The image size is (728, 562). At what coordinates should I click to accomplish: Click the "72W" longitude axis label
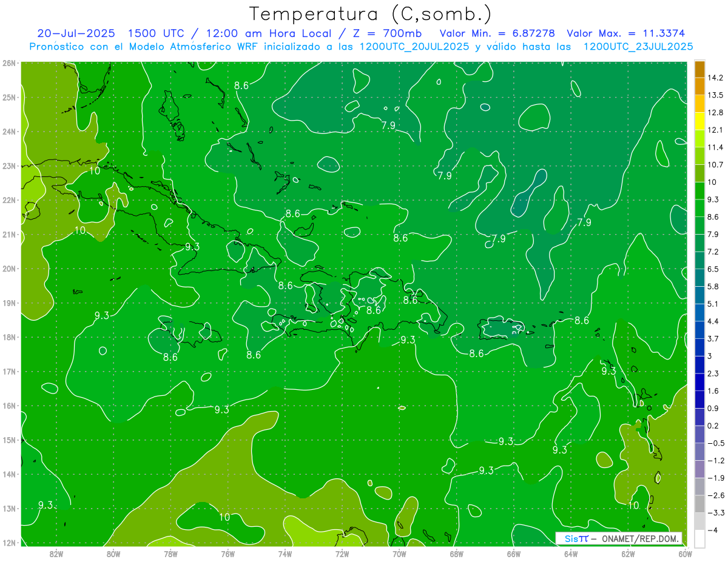pos(342,554)
